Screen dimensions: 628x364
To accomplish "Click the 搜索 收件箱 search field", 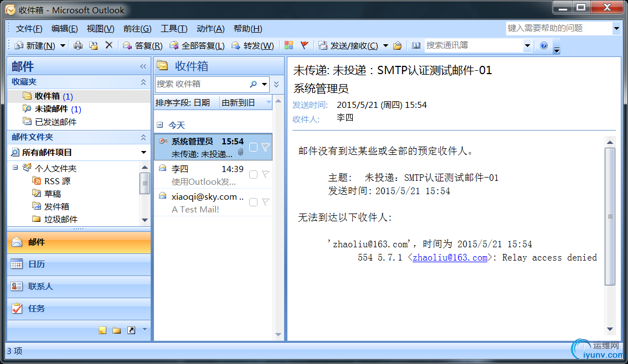I will click(x=201, y=84).
